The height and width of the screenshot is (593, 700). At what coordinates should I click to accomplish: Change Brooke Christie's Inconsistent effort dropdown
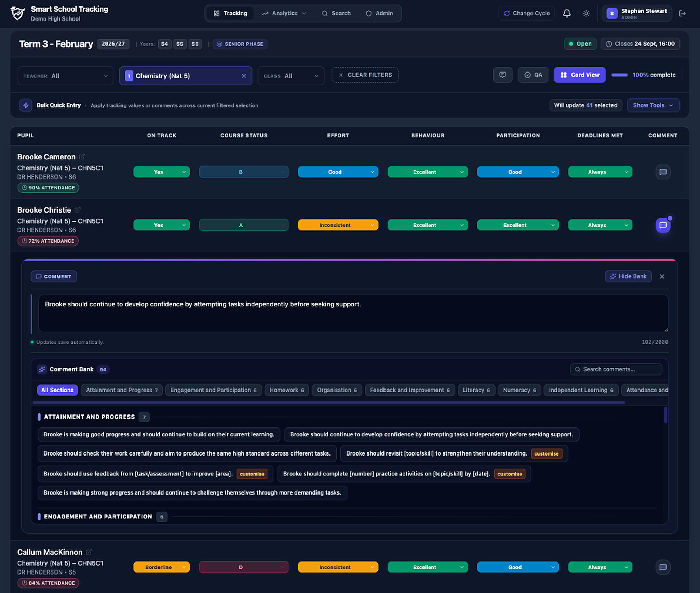point(338,225)
